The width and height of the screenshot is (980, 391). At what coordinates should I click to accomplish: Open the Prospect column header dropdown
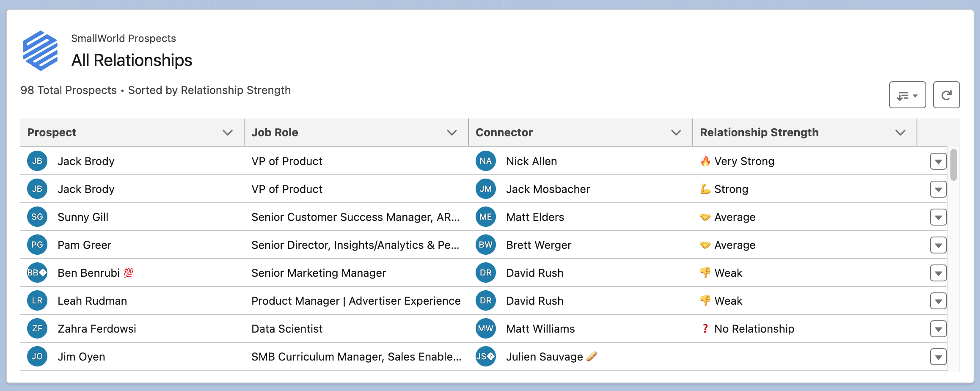point(227,132)
